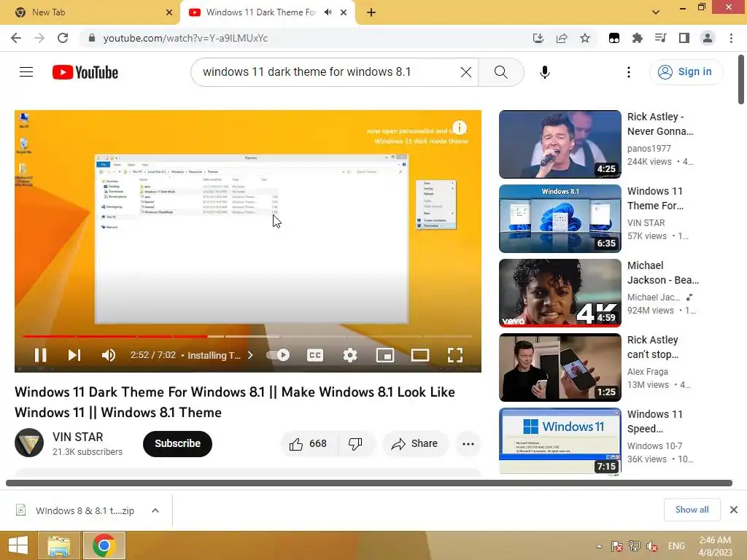Viewport: 747px width, 560px height.
Task: Close the downloads bar
Action: pyautogui.click(x=734, y=510)
